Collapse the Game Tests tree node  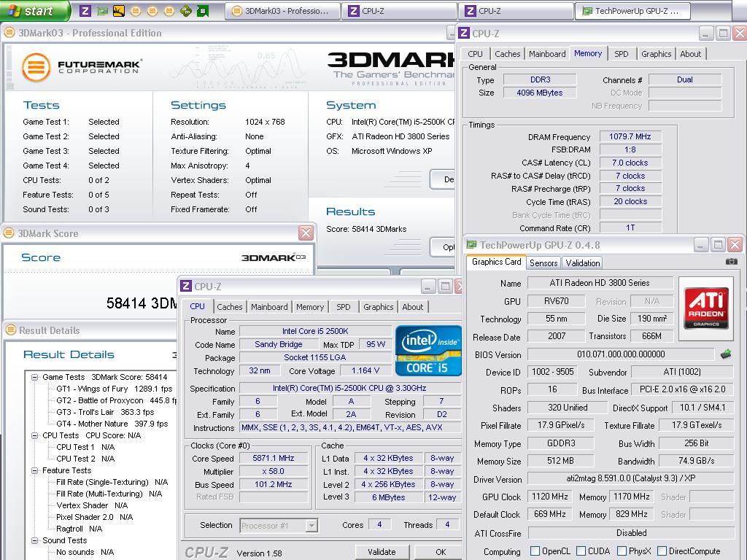pyautogui.click(x=35, y=377)
